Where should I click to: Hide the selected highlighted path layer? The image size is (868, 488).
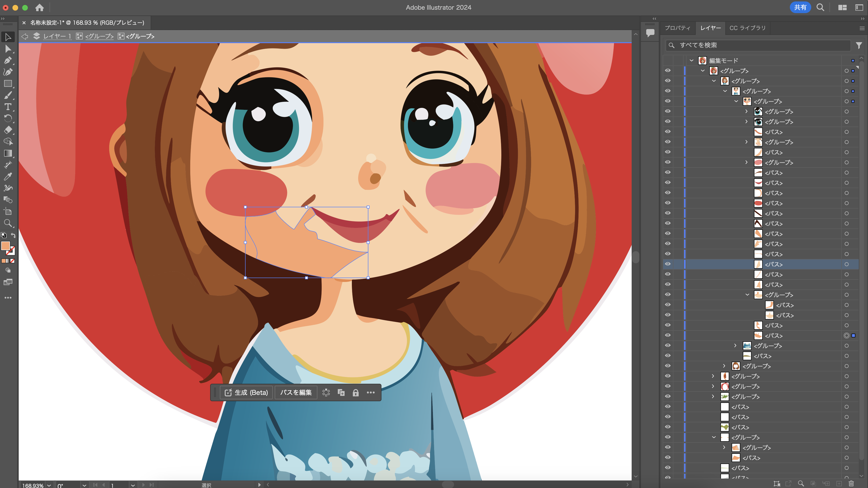point(668,264)
